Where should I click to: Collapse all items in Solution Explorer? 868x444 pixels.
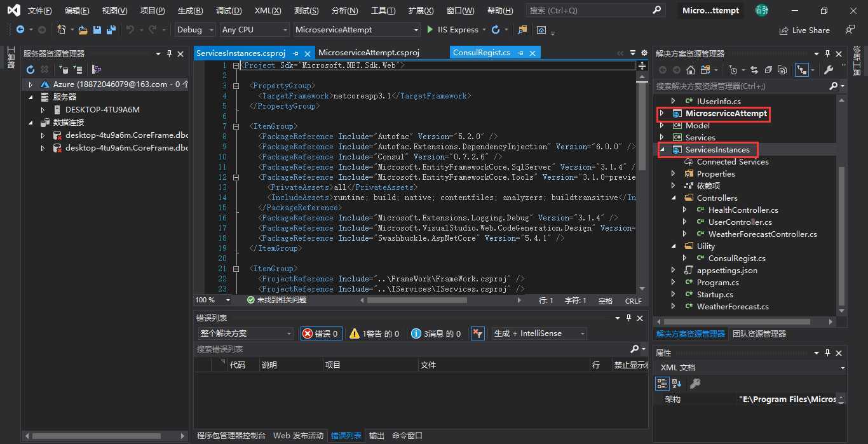(768, 70)
